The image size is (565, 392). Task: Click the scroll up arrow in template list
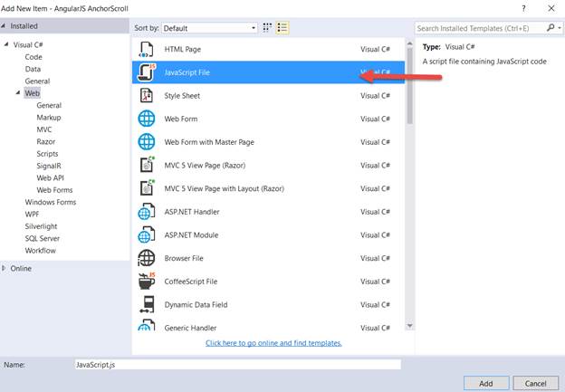click(x=409, y=43)
